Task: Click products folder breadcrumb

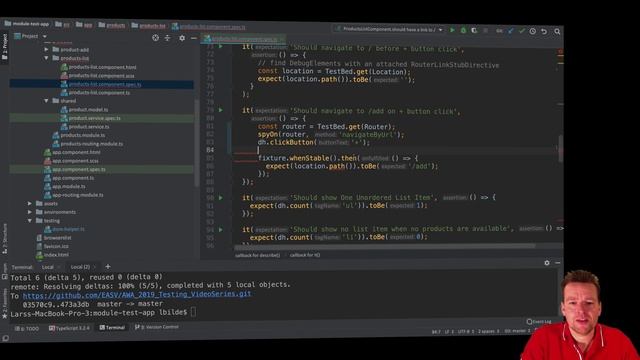Action: 112,25
